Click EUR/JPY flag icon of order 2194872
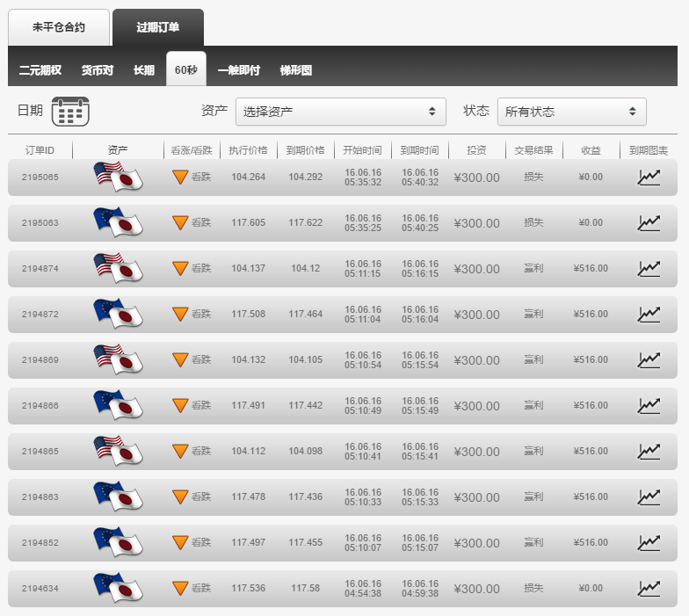 (x=118, y=314)
